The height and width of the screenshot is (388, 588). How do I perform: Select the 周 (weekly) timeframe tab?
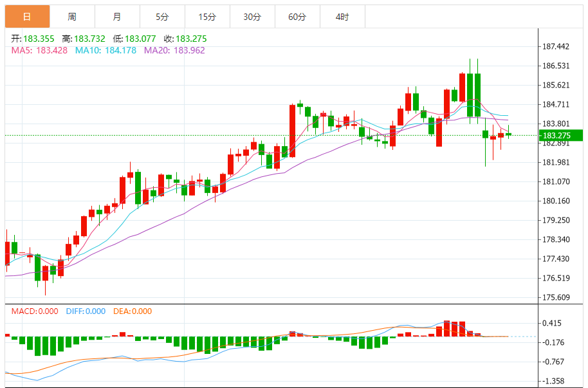click(x=72, y=17)
